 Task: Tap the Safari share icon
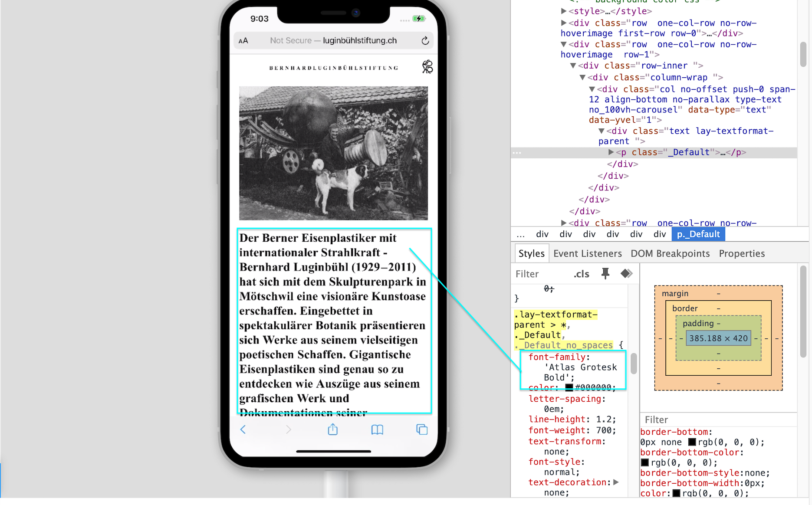click(x=332, y=430)
